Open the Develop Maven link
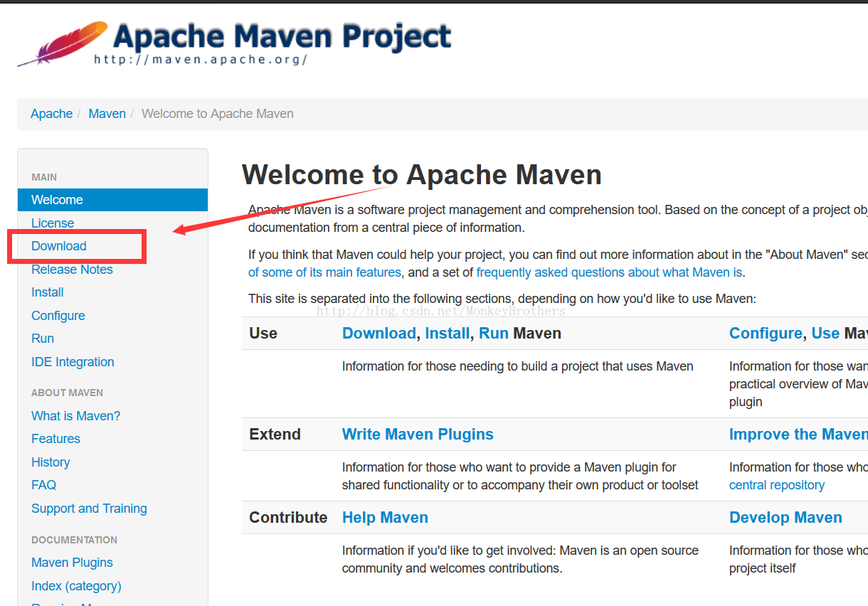 pos(785,518)
